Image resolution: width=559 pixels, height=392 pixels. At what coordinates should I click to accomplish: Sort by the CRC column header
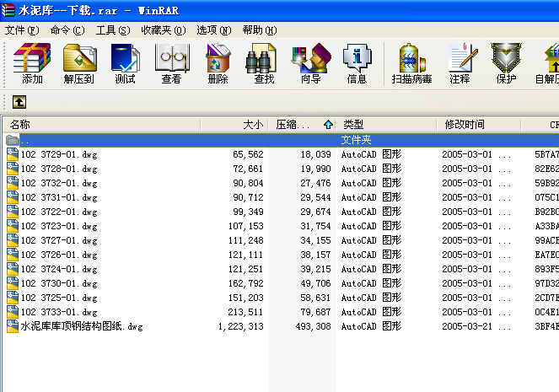click(540, 125)
